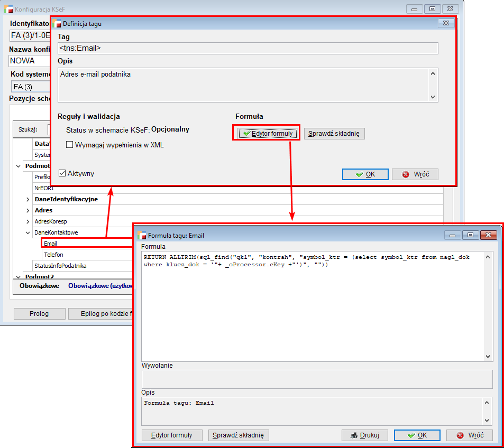504x448 pixels.
Task: Click Sprawdź składnię in Formuła tagu window
Action: [x=239, y=435]
